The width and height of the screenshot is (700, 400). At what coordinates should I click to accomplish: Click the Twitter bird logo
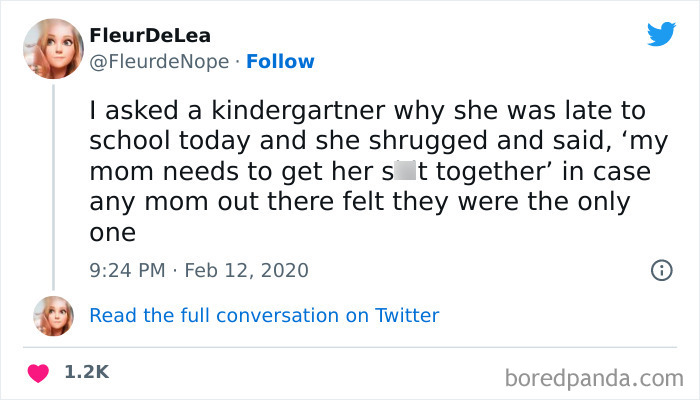[x=661, y=34]
